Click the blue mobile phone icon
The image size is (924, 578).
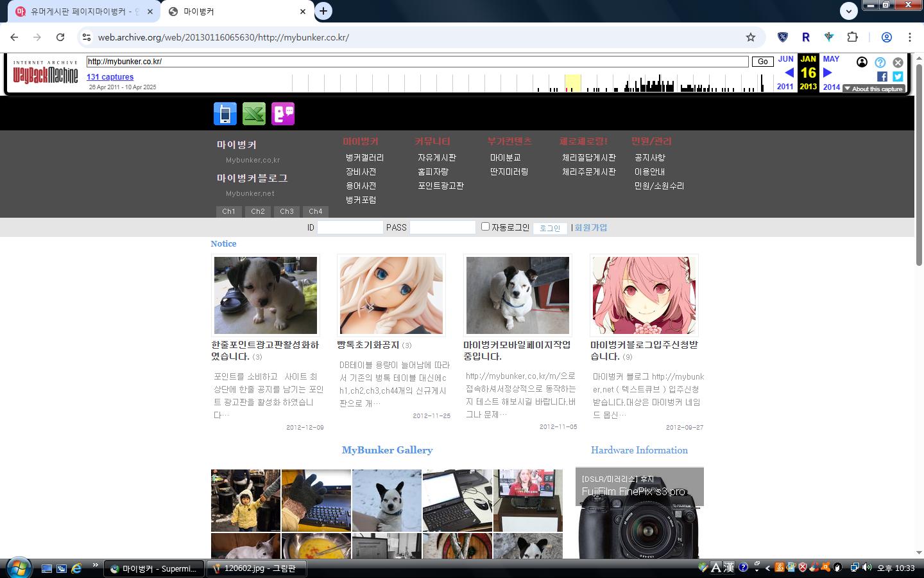click(225, 114)
